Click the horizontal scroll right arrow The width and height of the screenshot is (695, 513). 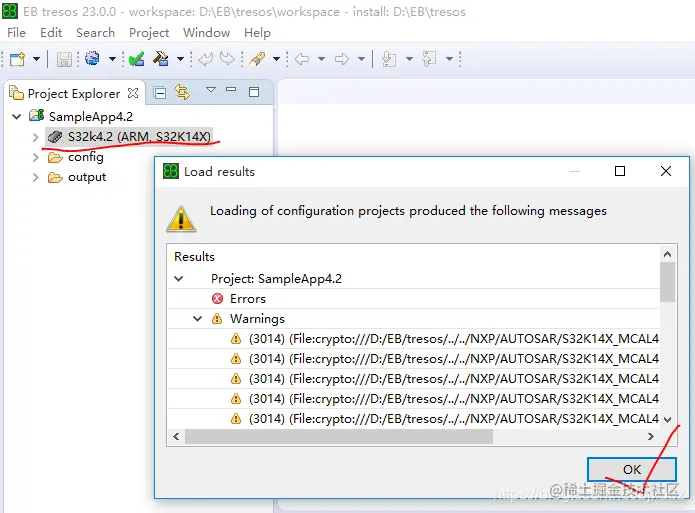click(x=651, y=437)
